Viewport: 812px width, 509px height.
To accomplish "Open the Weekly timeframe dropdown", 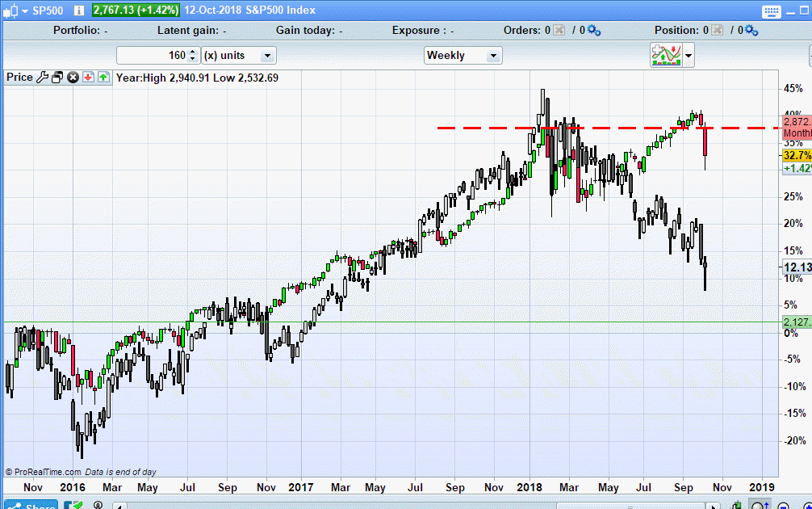I will [x=463, y=56].
